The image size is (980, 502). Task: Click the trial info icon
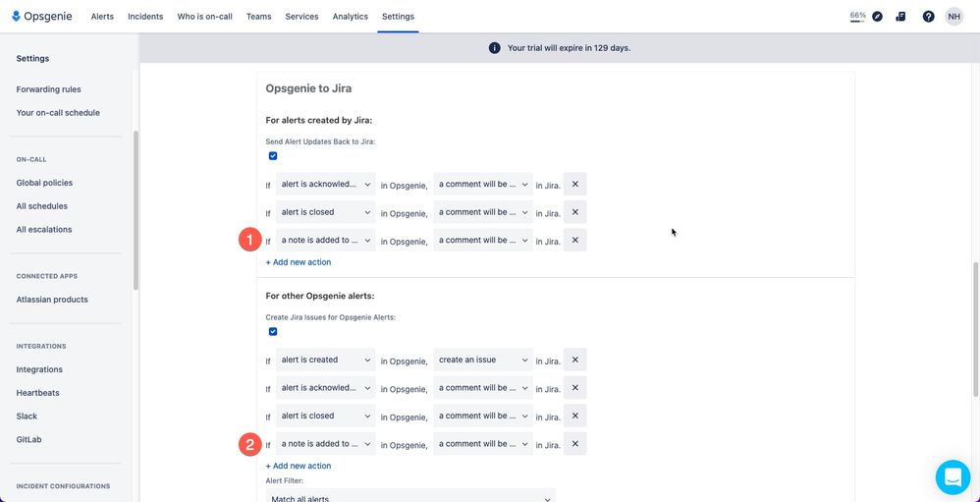pyautogui.click(x=494, y=48)
